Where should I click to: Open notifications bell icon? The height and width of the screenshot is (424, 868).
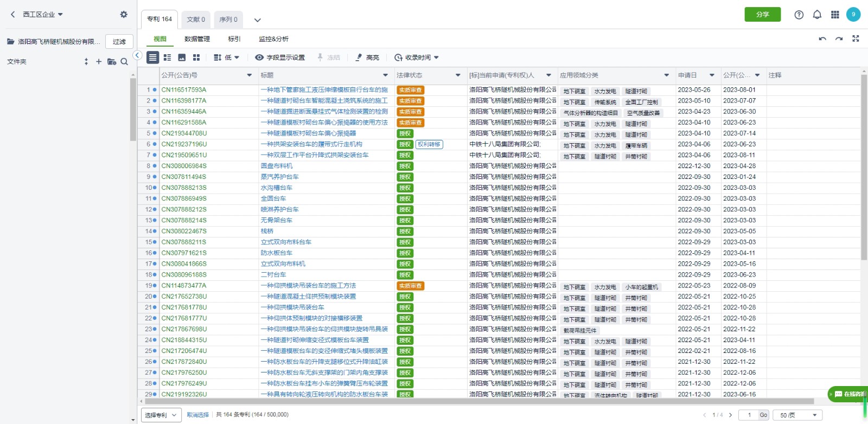[817, 15]
